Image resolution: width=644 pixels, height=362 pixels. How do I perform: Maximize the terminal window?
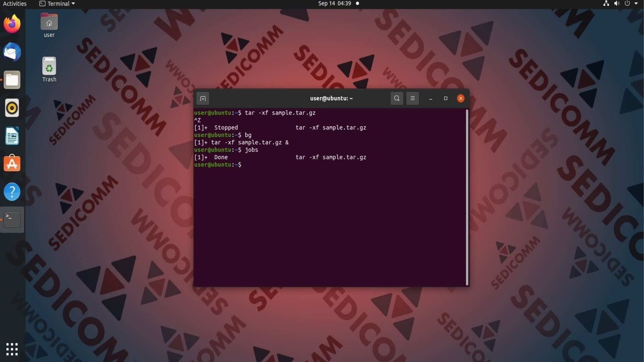[446, 98]
